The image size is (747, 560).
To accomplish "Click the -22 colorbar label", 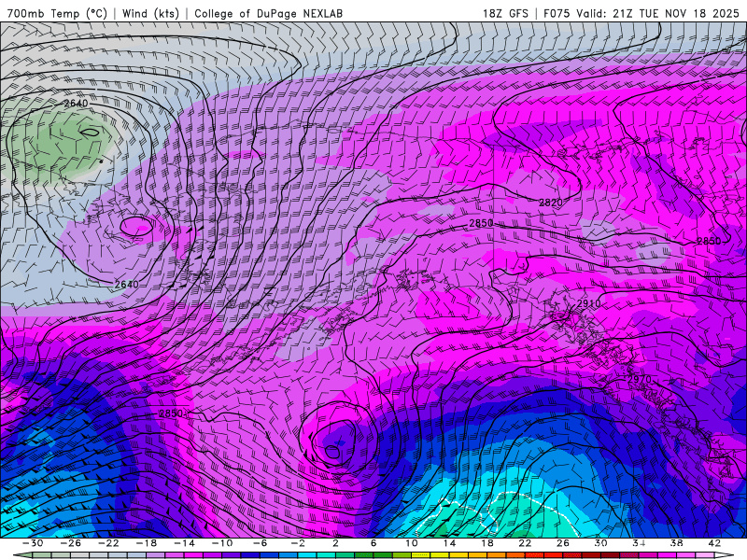I will [x=108, y=543].
